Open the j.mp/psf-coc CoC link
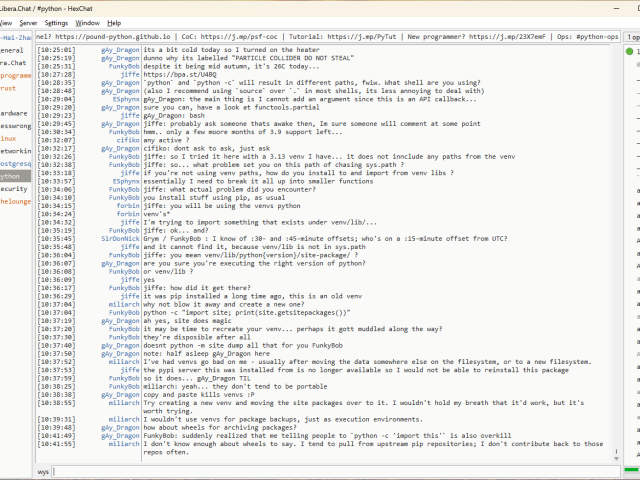Screen dimensions: 640x480 tap(250, 36)
